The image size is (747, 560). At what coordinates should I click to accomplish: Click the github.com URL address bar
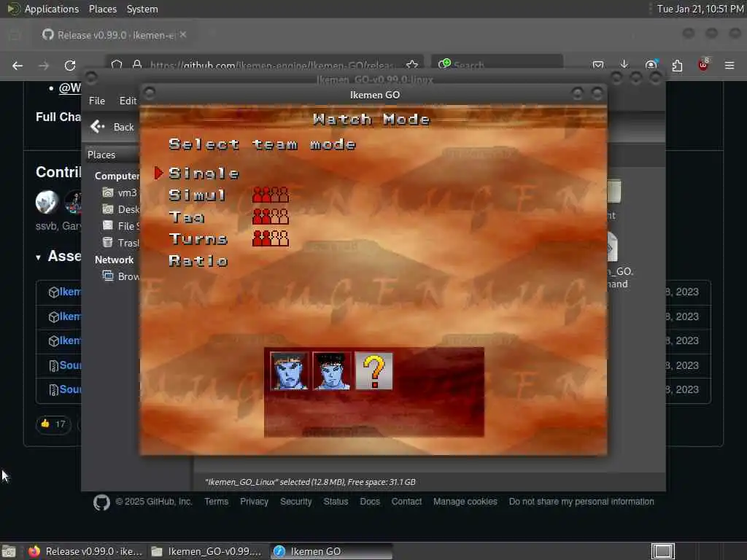click(264, 65)
